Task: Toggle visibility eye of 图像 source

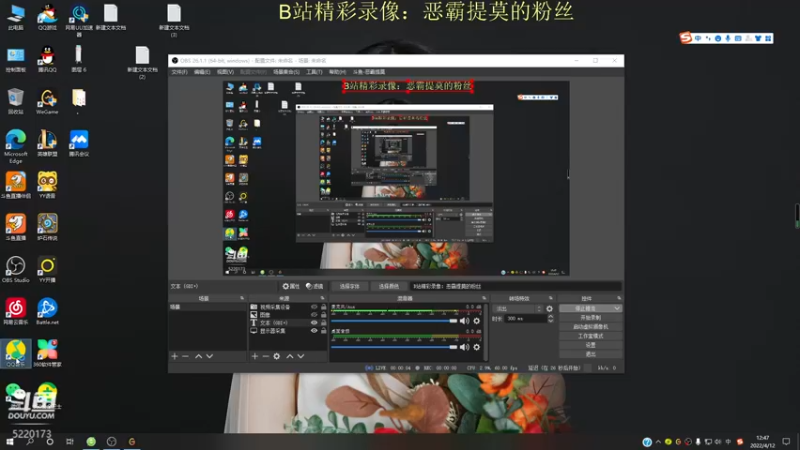Action: pos(314,315)
